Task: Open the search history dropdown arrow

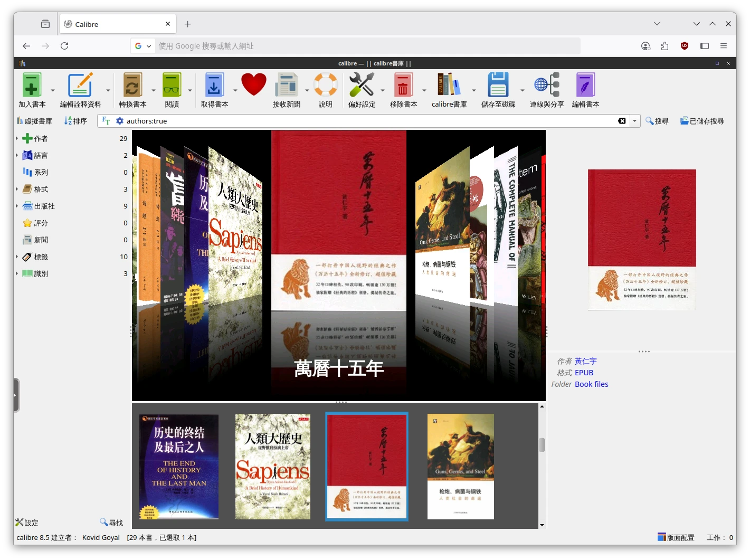Action: pos(635,121)
